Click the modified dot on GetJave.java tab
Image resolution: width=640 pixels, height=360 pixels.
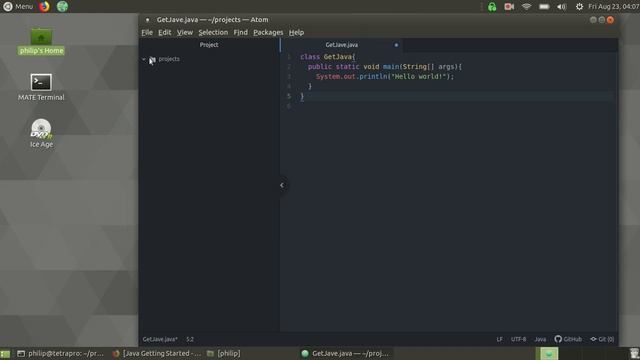(x=396, y=45)
